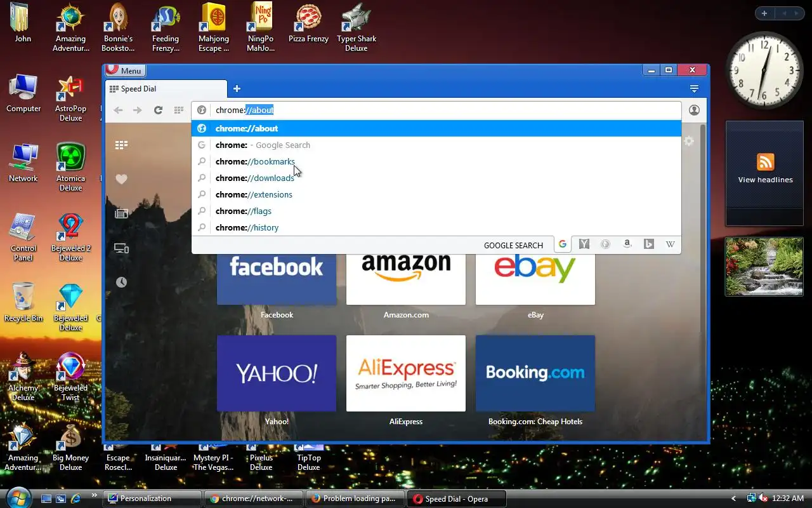
Task: Select Pizza Frenzy desktop shortcut
Action: [x=308, y=23]
